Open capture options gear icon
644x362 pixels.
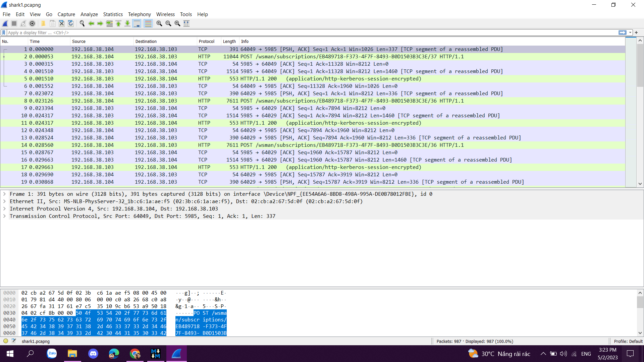(32, 23)
